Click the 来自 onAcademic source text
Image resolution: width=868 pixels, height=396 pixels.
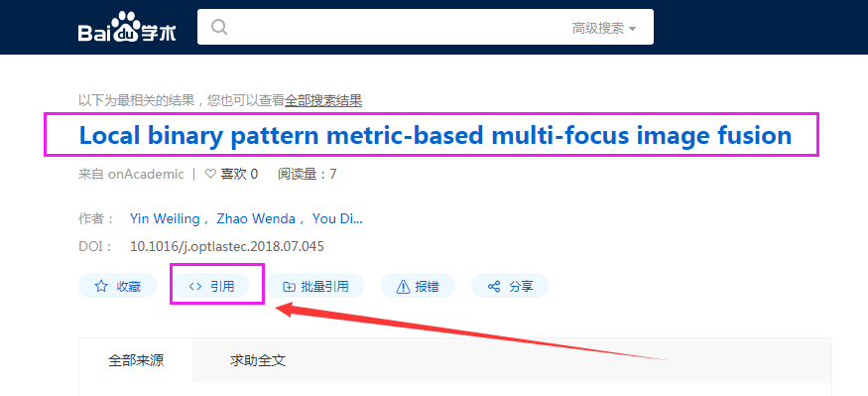[131, 174]
